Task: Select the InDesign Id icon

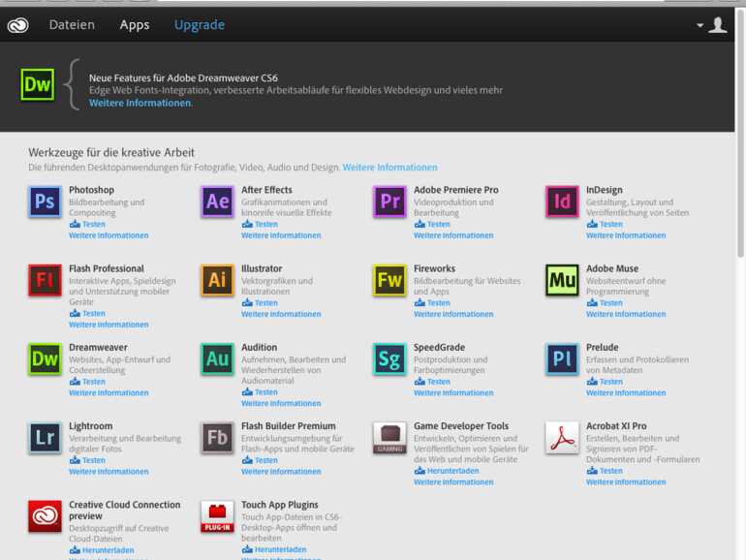Action: (562, 202)
